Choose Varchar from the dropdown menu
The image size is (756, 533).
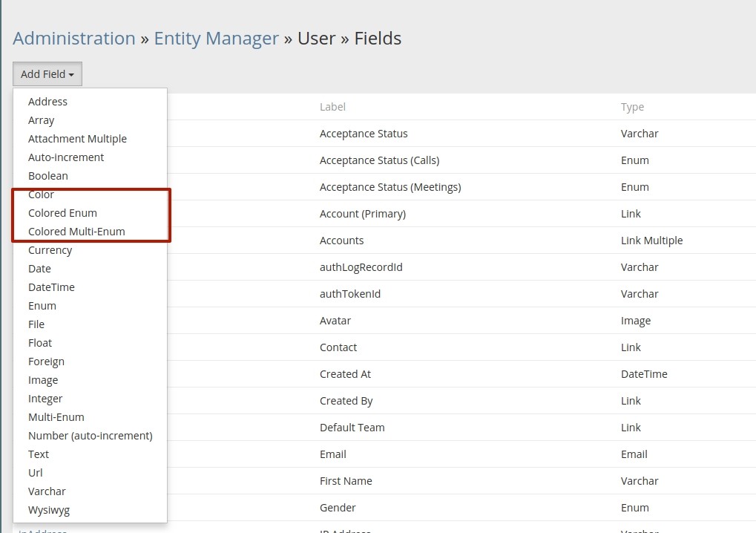click(47, 491)
